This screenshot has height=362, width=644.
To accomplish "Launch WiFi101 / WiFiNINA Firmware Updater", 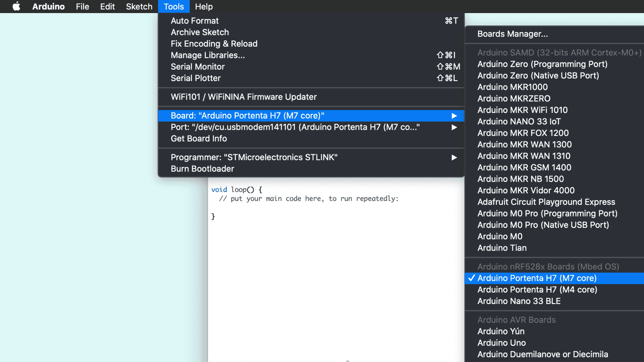I will (244, 97).
